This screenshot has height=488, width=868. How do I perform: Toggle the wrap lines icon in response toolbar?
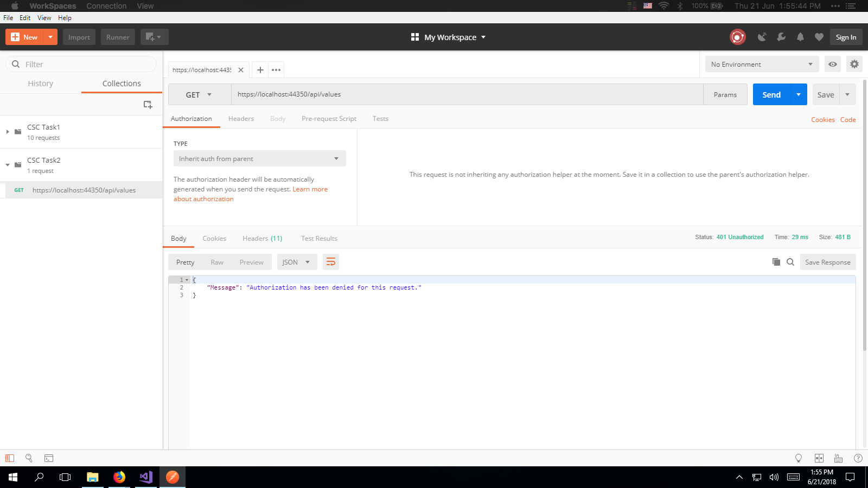pyautogui.click(x=330, y=262)
